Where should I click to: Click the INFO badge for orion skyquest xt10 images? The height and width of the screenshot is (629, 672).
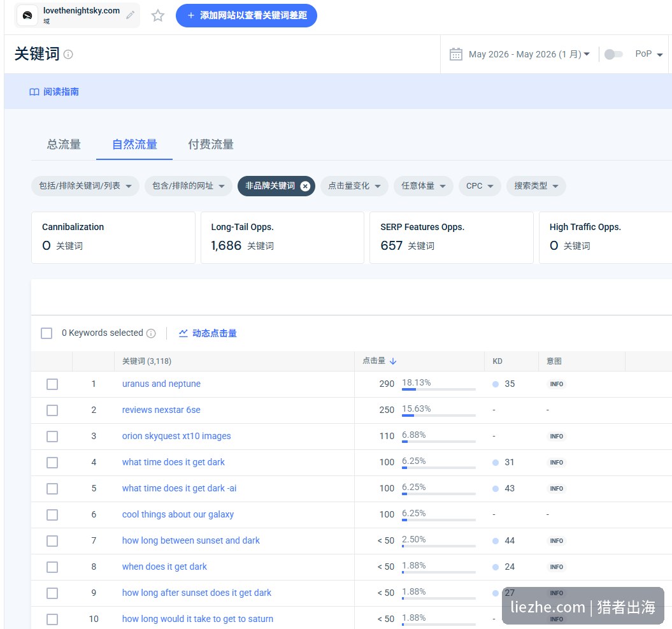(x=556, y=437)
